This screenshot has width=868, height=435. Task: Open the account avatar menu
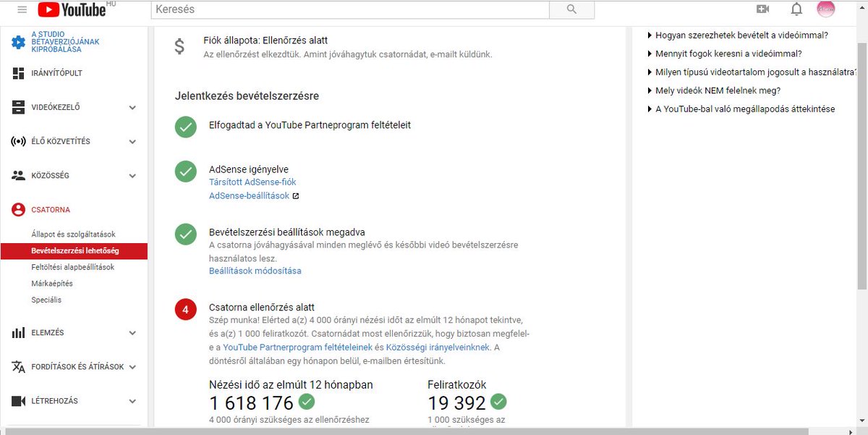825,9
